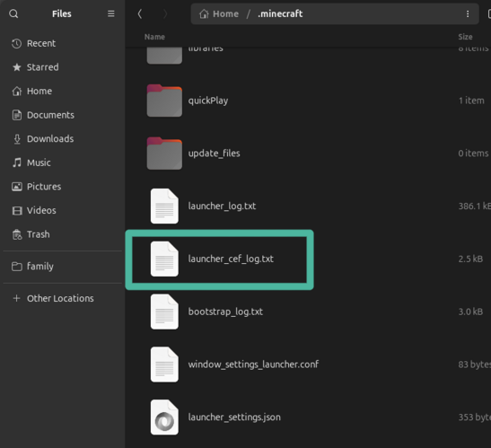491x448 pixels.
Task: Open the three-dot menu in path bar
Action: (468, 13)
